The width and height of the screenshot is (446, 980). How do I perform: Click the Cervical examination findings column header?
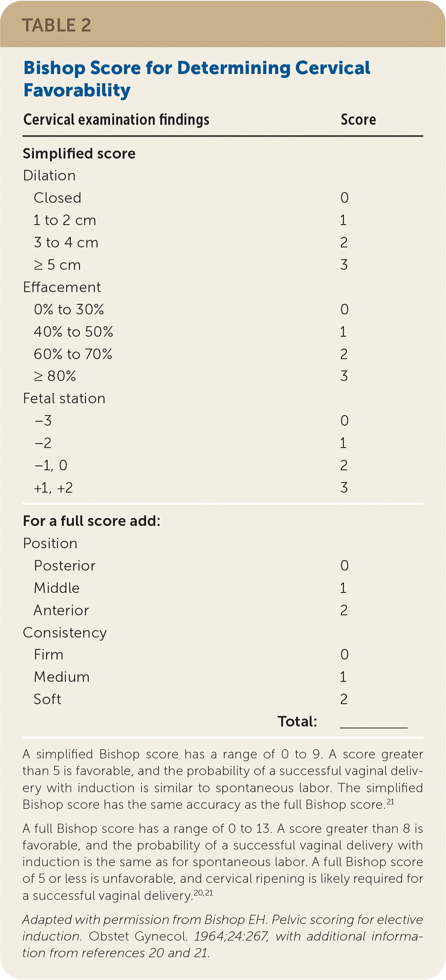116,120
